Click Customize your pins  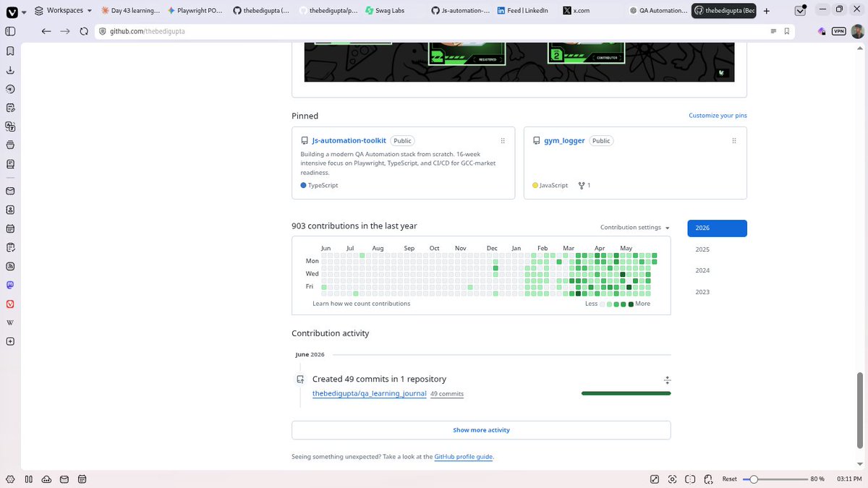coord(718,116)
